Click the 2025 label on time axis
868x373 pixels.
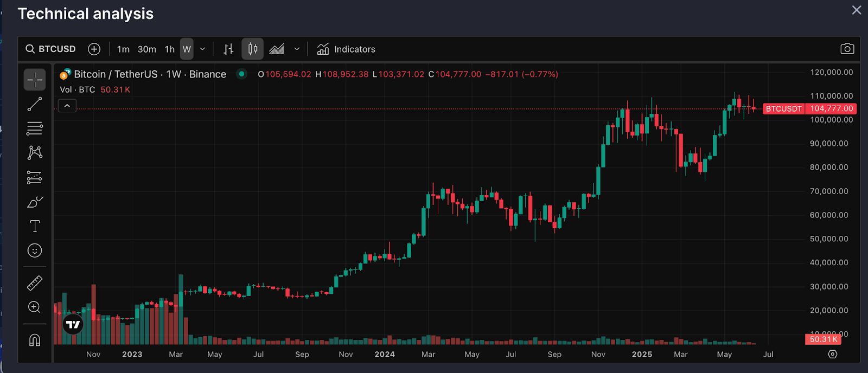(642, 355)
